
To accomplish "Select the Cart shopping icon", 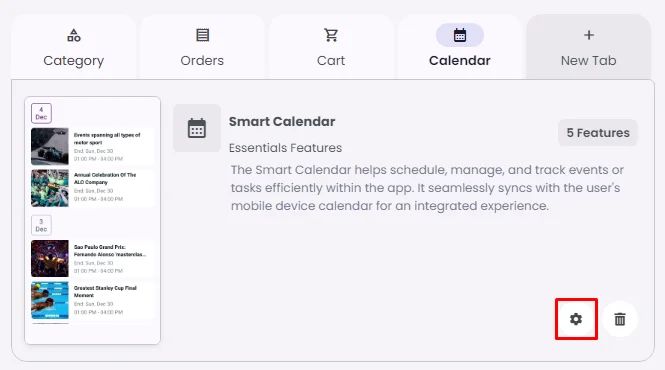I will tap(331, 35).
